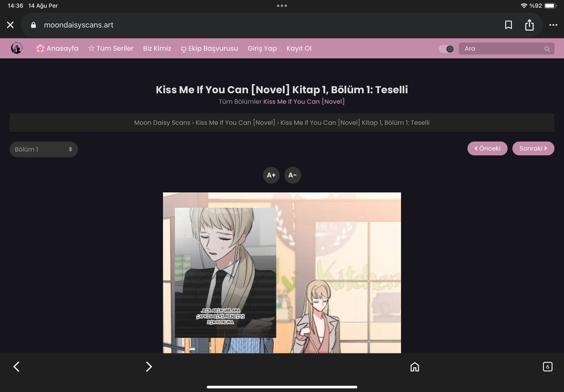Open the pink Kiss Me If You Can [Novel] link
564x392 pixels.
click(x=304, y=102)
